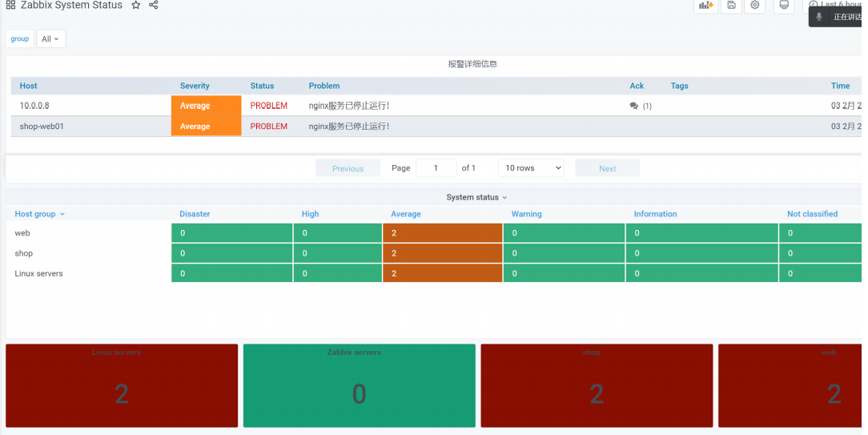Sort alert table by Host column
868x435 pixels.
click(28, 86)
